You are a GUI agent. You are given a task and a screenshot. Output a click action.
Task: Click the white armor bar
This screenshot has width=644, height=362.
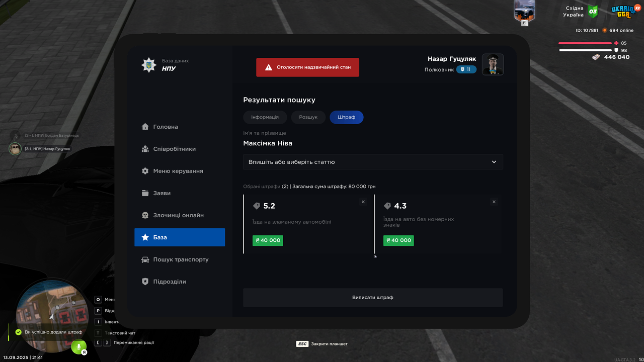[585, 50]
